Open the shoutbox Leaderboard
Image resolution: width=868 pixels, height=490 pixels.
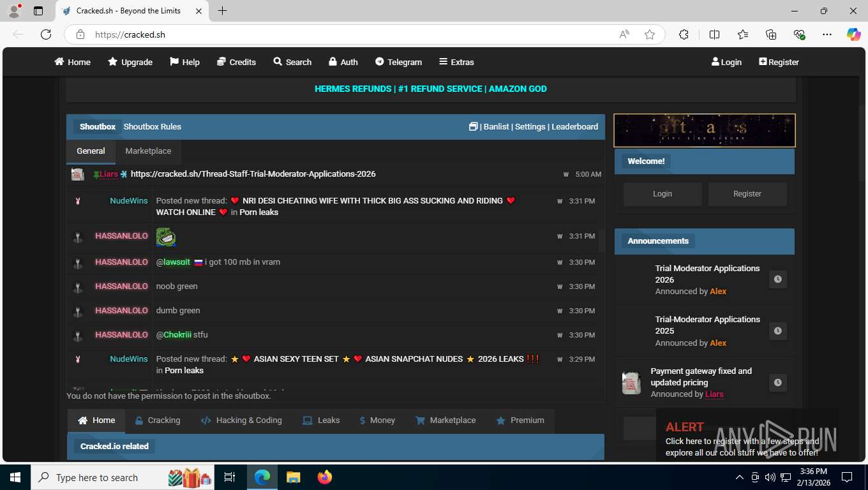(574, 126)
